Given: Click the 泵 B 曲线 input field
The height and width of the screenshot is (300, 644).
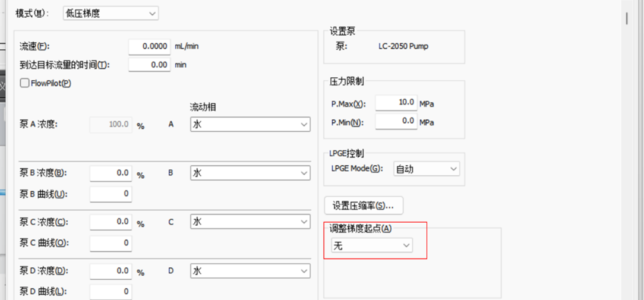Looking at the screenshot, I should pyautogui.click(x=111, y=194).
